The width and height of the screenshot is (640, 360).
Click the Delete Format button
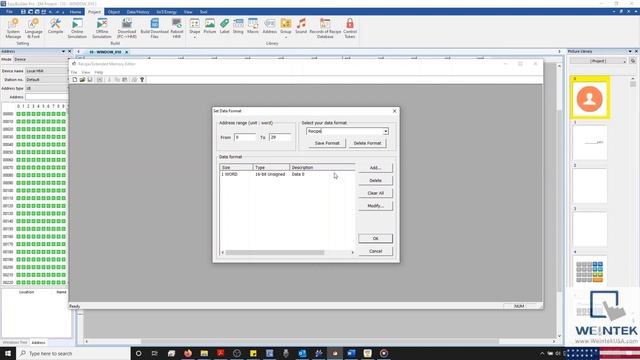(367, 143)
